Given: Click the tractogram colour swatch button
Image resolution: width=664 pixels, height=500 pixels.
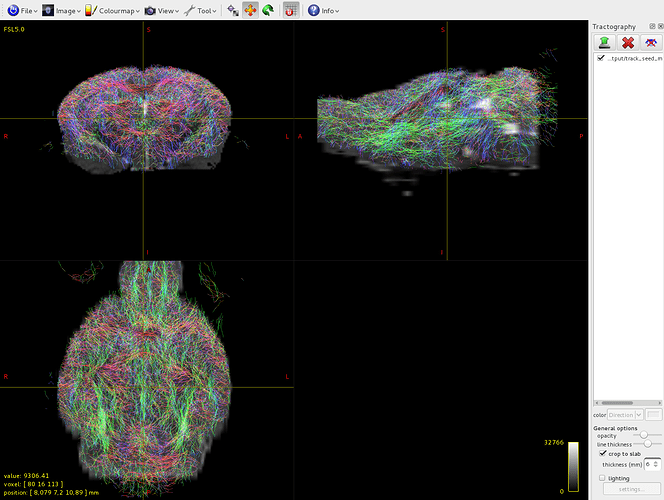Looking at the screenshot, I should coord(653,415).
